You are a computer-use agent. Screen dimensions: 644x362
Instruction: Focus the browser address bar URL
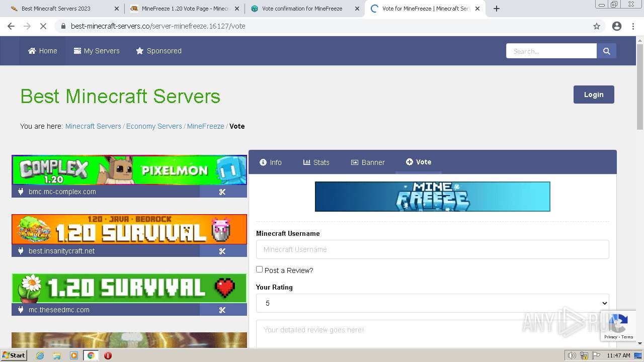158,26
